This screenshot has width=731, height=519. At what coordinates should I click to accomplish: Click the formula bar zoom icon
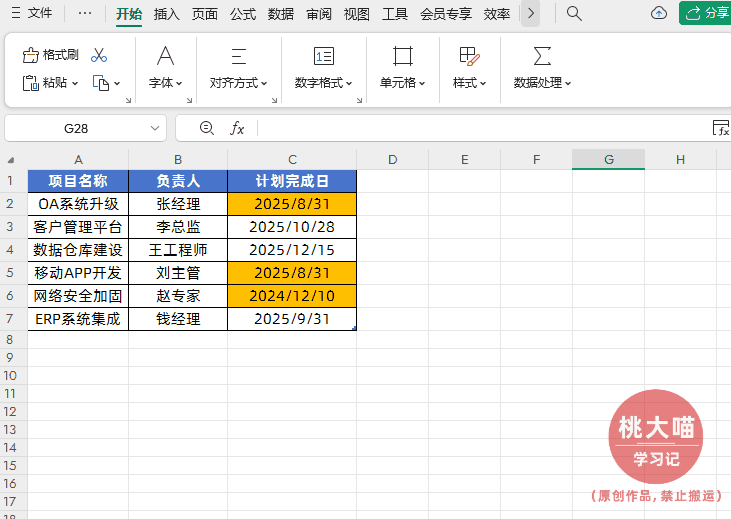tap(207, 128)
